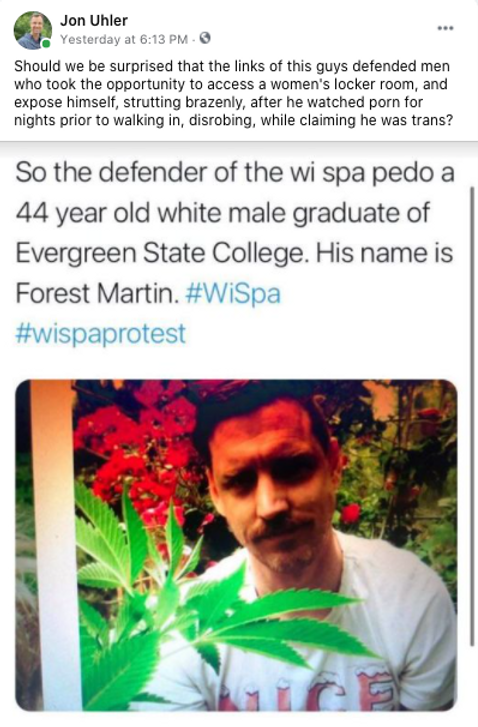Click the vertical scrollbar beside the shared image
This screenshot has width=478, height=727.
tap(472, 416)
